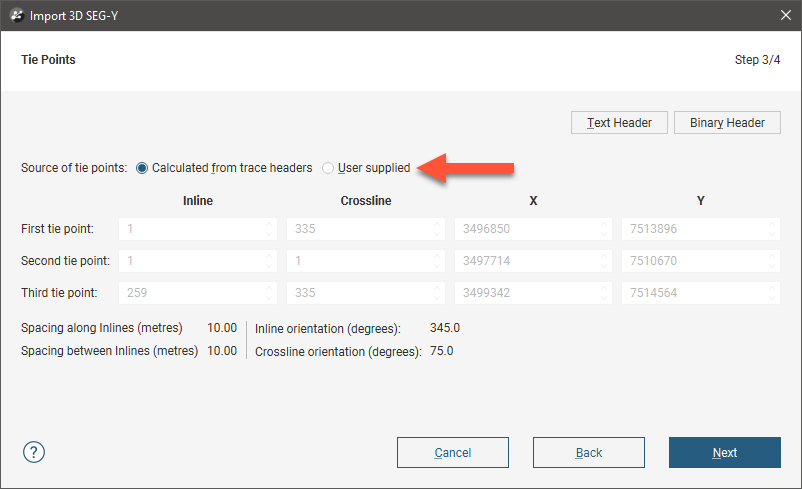Screen dimensions: 802x489
Task: Click the first tie point Y field
Action: (694, 229)
